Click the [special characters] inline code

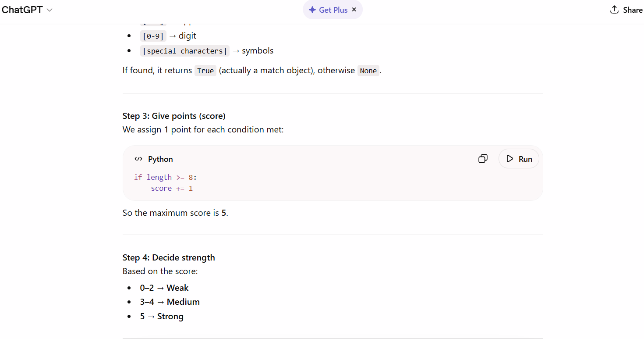(x=184, y=51)
